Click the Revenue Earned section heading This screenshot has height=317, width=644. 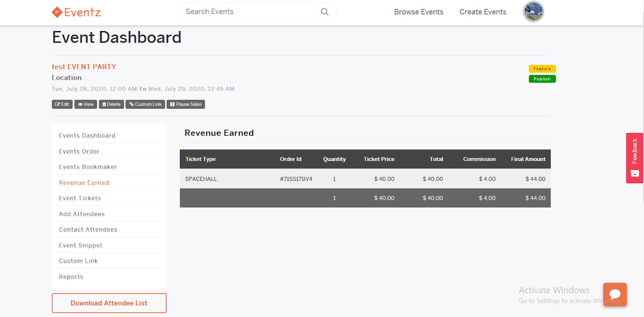(x=219, y=133)
